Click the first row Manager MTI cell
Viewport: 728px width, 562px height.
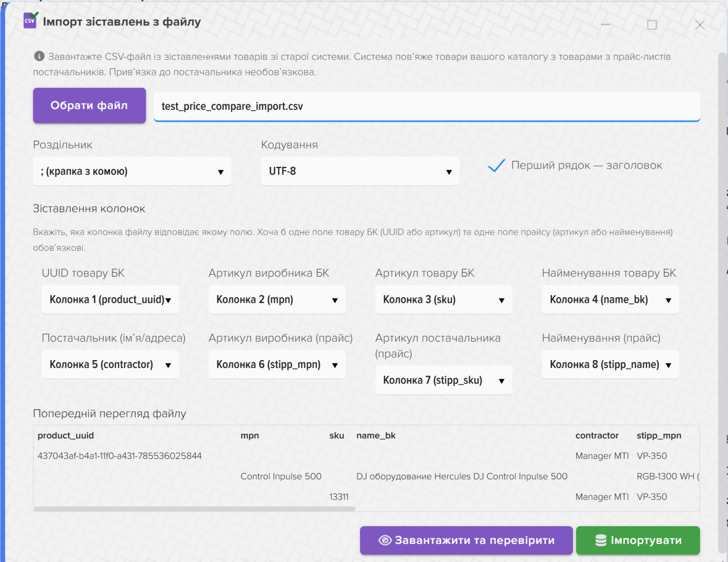pyautogui.click(x=602, y=456)
